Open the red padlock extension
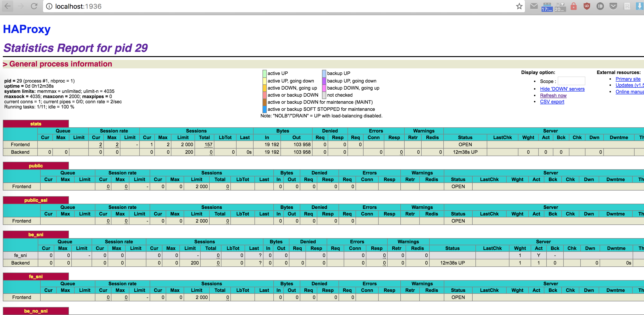This screenshot has width=644, height=315. point(574,6)
